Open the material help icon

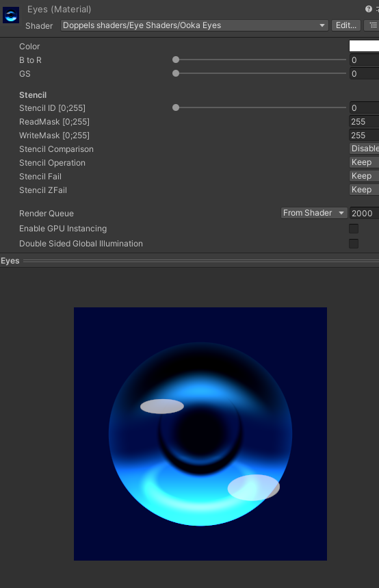click(369, 9)
